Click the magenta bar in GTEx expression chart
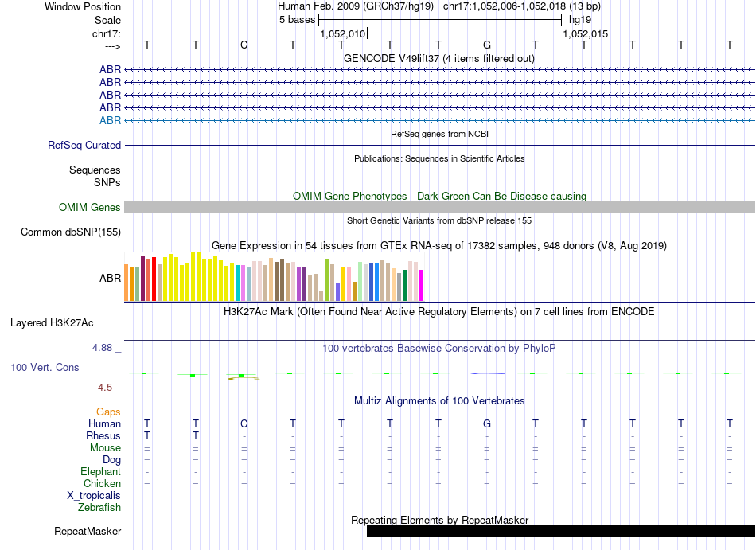Screen dimensions: 756x550 point(421,286)
